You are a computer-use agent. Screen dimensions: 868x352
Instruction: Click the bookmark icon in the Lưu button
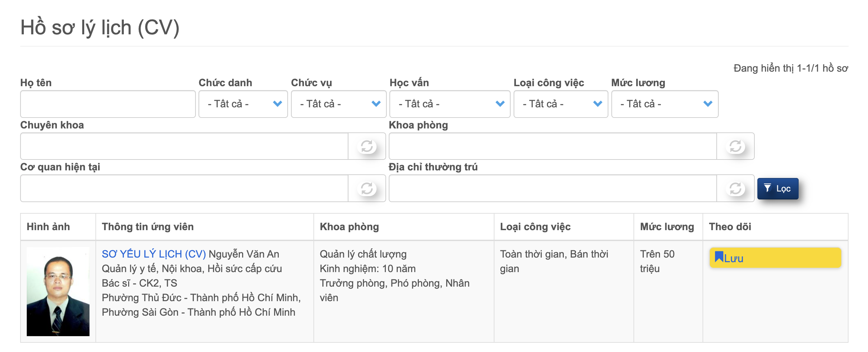point(719,257)
